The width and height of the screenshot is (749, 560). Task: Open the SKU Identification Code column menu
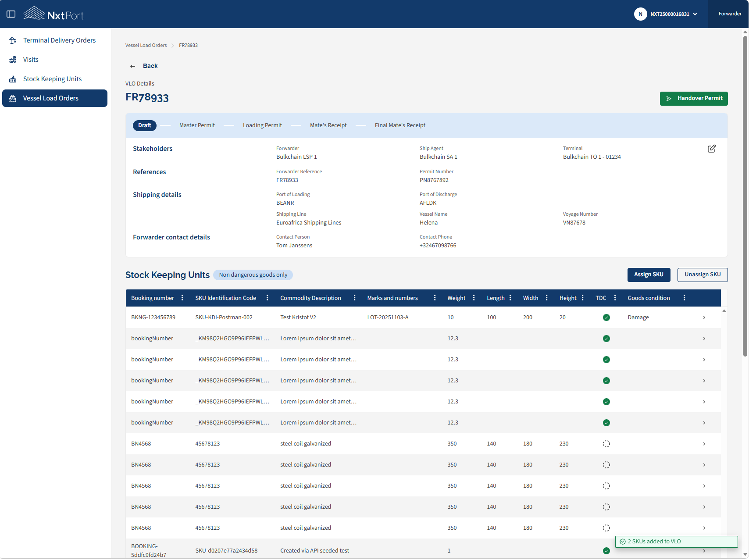coord(267,298)
